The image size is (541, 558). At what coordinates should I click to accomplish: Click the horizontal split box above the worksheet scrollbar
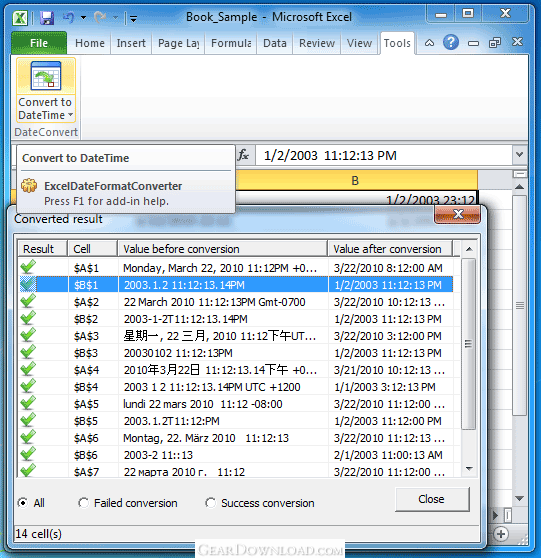click(x=520, y=174)
